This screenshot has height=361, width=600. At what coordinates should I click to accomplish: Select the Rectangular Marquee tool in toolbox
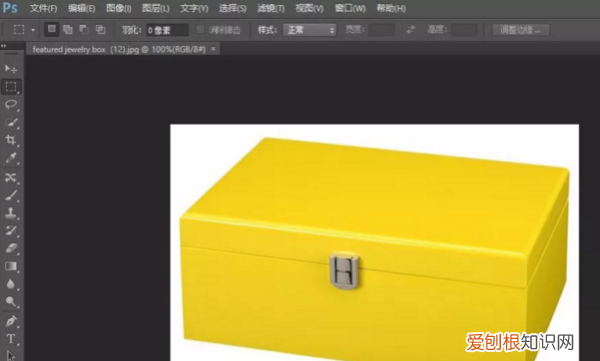[11, 87]
